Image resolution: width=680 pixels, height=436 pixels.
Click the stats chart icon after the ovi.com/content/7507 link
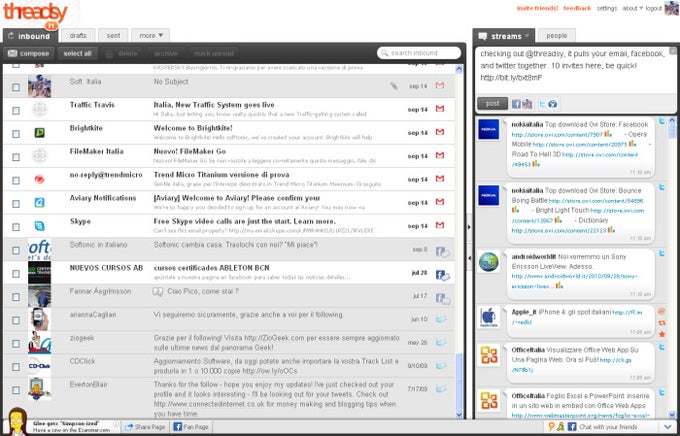pyautogui.click(x=608, y=134)
